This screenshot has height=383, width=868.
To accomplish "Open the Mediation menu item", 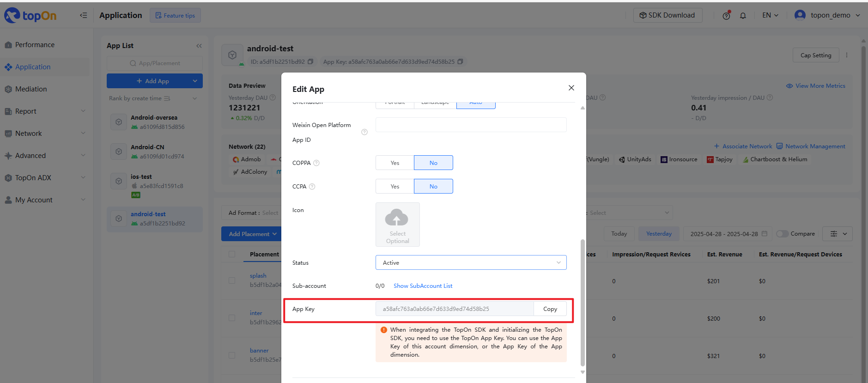I will 31,89.
